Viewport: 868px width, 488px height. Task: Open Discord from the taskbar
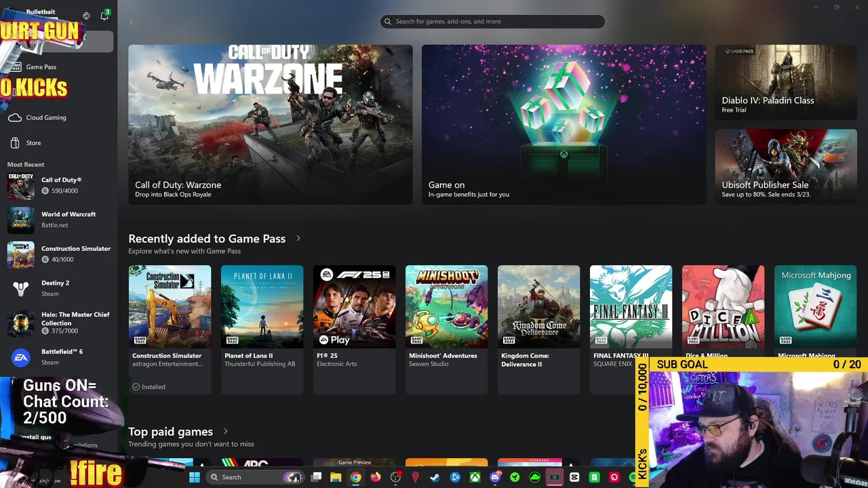(x=496, y=477)
